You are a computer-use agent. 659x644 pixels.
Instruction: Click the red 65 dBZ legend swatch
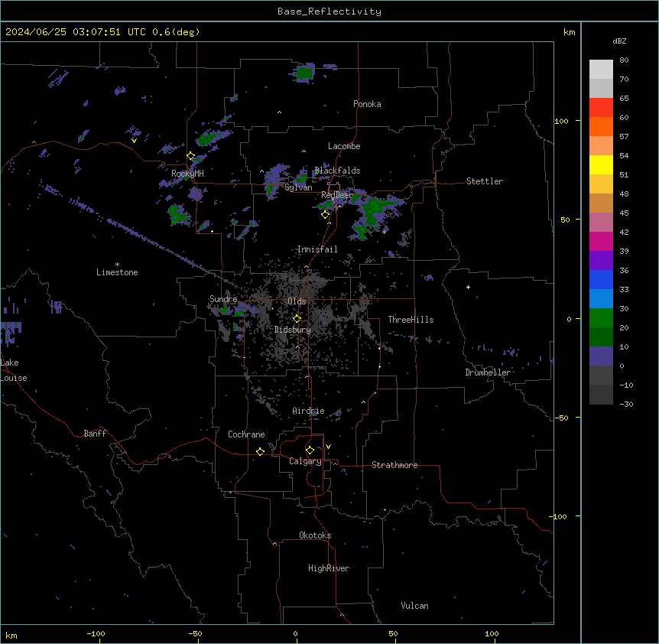click(601, 107)
